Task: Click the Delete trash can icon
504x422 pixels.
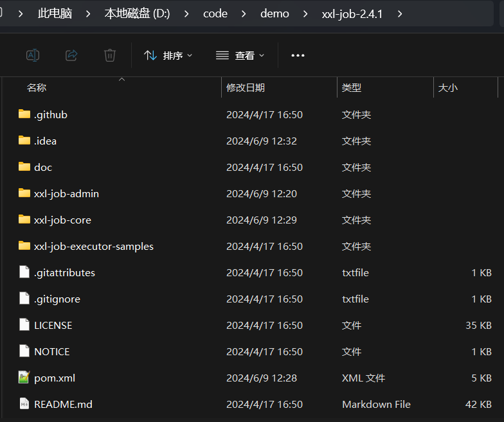Action: 110,56
